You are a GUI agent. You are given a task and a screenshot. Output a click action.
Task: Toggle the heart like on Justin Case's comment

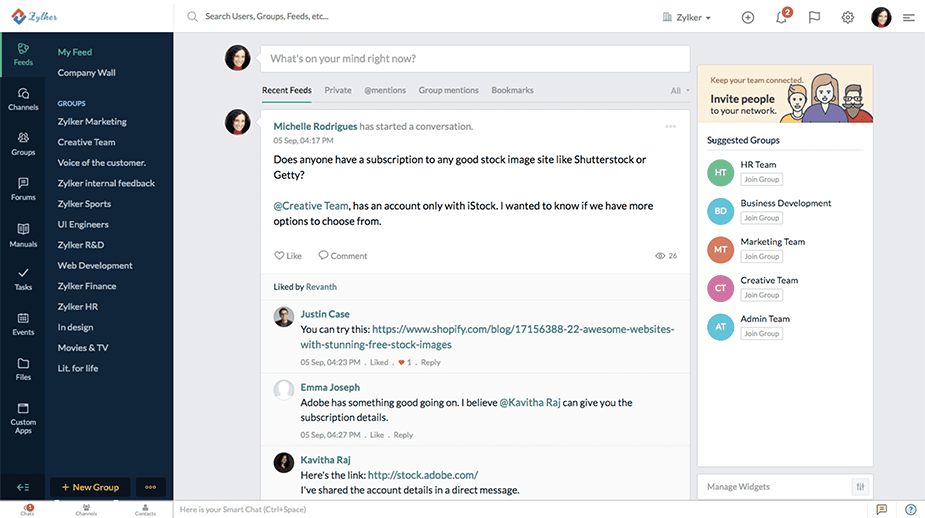pos(402,362)
